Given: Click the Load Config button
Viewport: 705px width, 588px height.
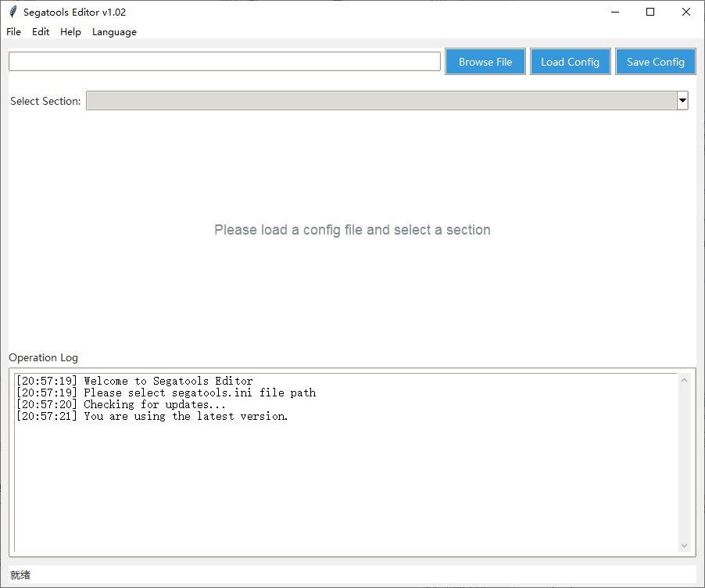Looking at the screenshot, I should tap(570, 62).
